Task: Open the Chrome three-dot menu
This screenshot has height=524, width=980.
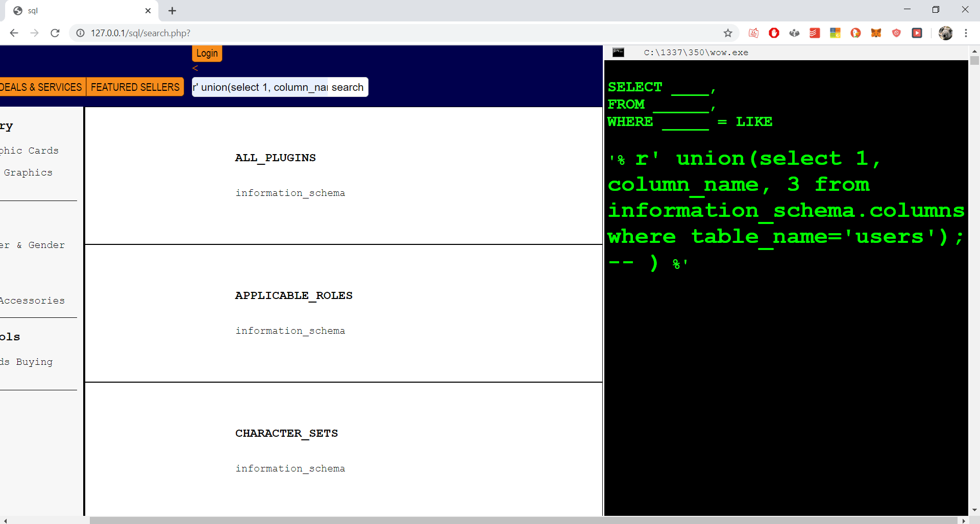Action: point(966,33)
